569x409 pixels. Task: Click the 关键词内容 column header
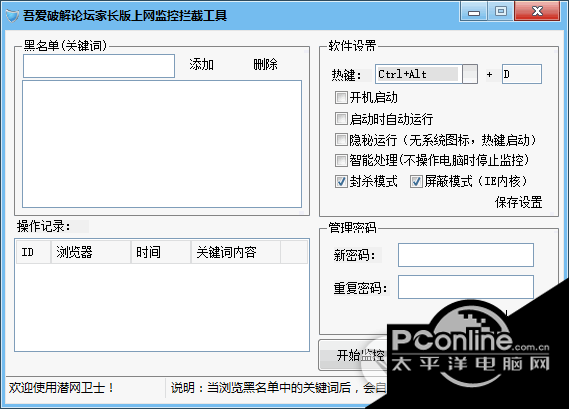pos(236,252)
